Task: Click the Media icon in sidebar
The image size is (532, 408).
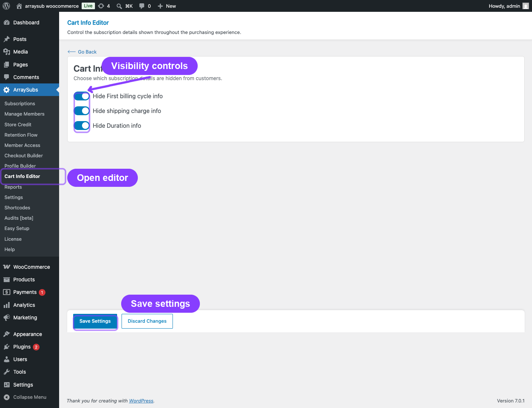Action: click(7, 52)
